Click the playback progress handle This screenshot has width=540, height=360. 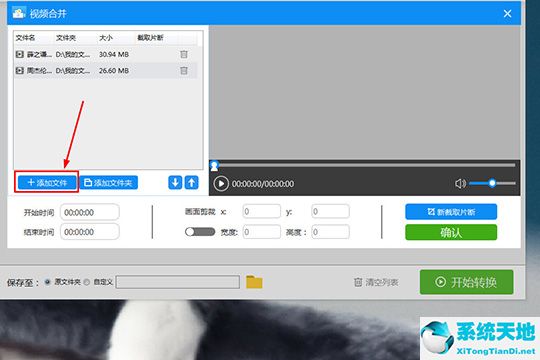pos(214,165)
